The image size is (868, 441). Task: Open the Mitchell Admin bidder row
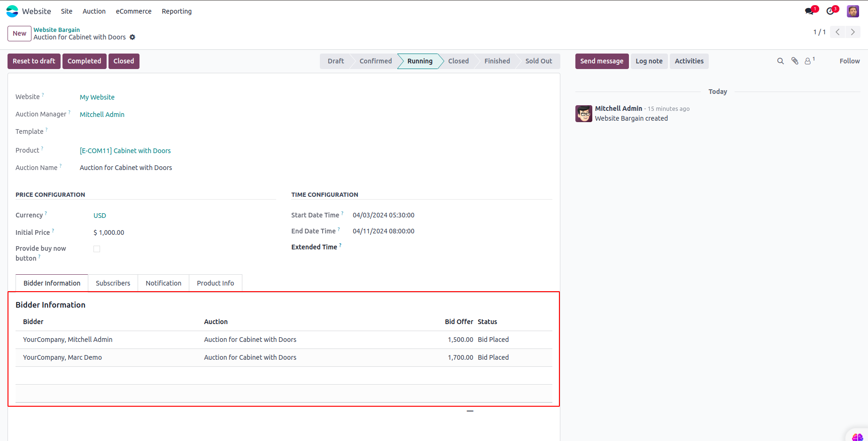(284, 340)
